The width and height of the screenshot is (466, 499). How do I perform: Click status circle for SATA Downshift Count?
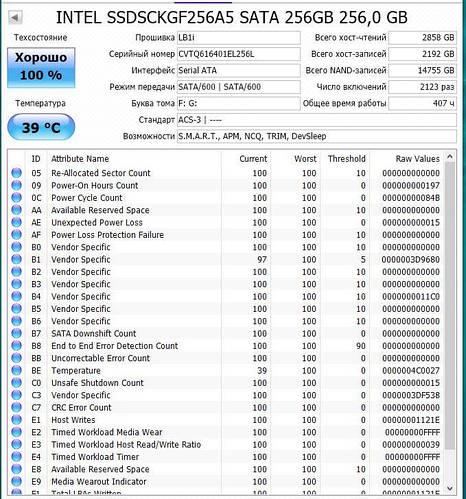pyautogui.click(x=16, y=333)
